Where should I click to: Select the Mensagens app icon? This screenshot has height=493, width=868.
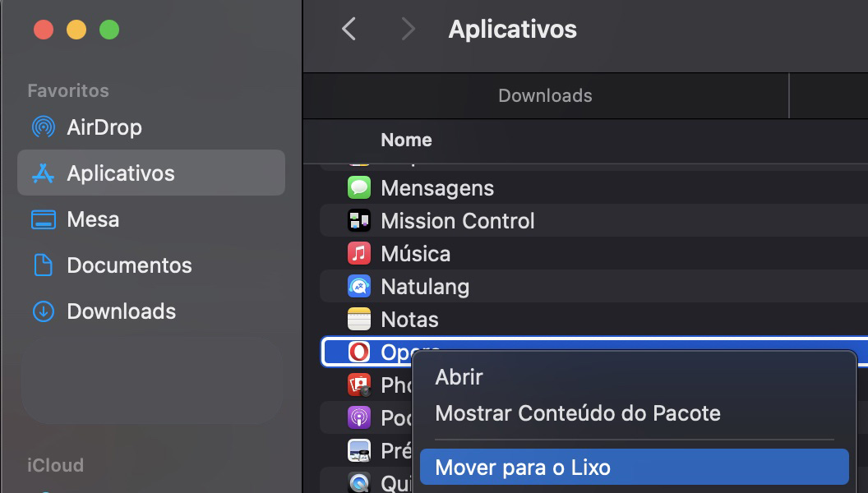[359, 187]
